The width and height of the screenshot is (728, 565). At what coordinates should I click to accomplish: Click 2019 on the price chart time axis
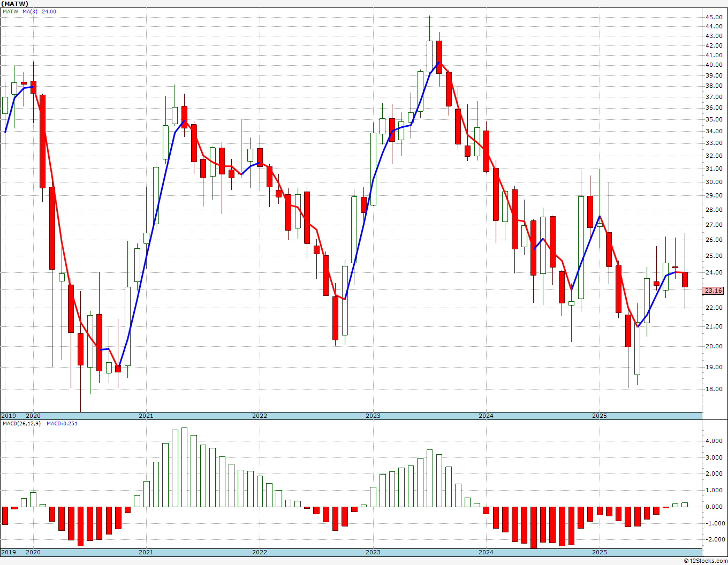(x=8, y=416)
